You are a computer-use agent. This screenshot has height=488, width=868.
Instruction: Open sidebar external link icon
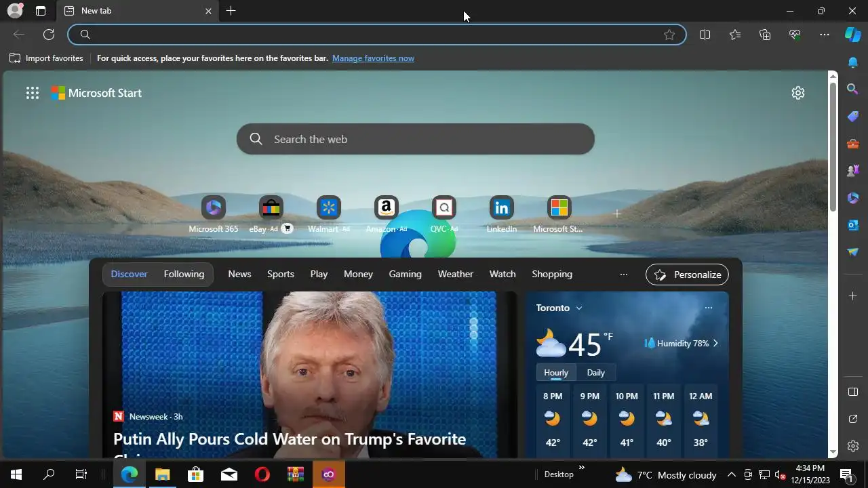[x=853, y=419]
